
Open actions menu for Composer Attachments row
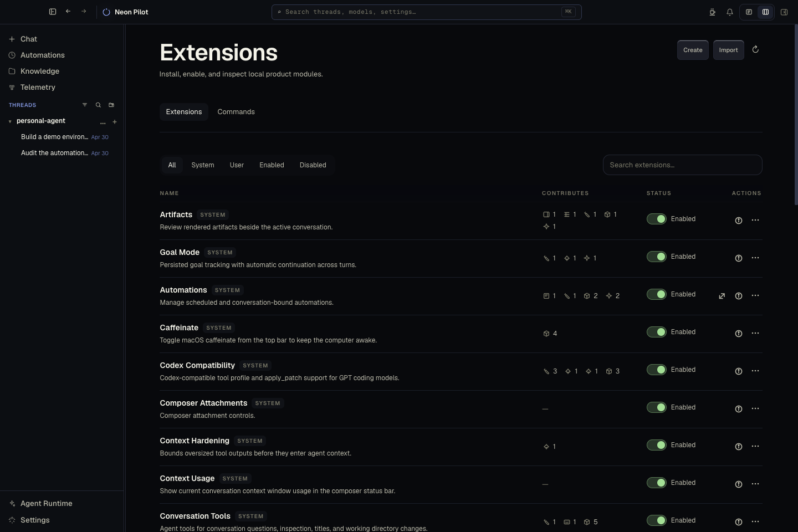click(755, 409)
